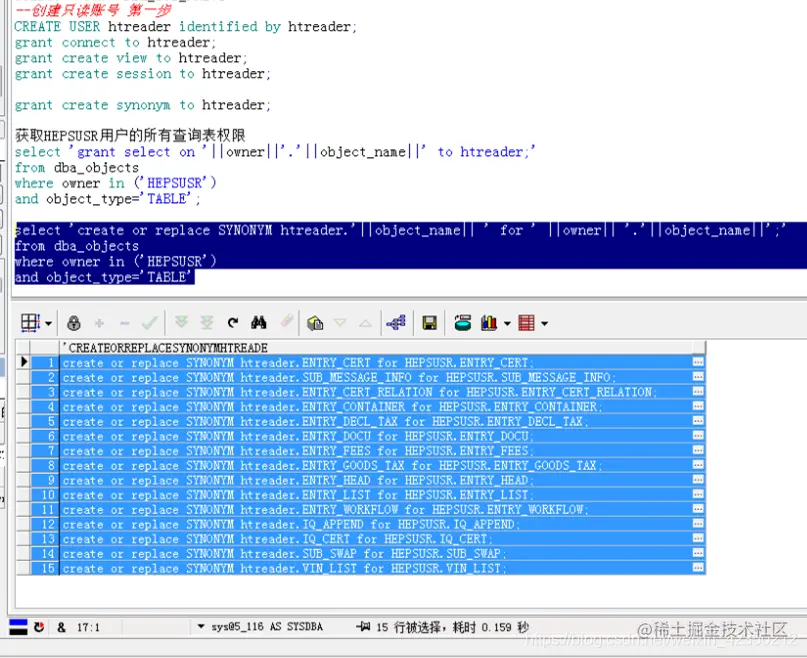Click ellipsis button on ENTRY_WORKFLOW row
The height and width of the screenshot is (658, 807).
pyautogui.click(x=698, y=509)
